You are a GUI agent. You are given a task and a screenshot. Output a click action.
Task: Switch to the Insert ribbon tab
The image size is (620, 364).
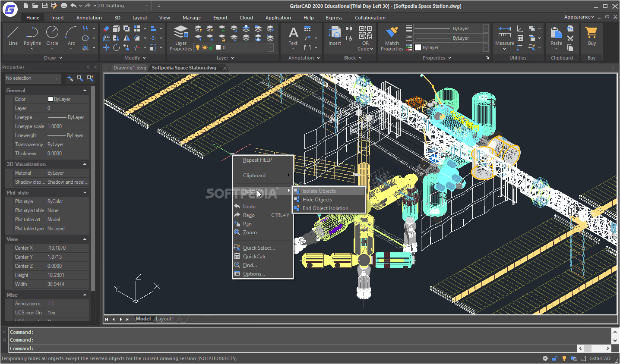coord(57,18)
